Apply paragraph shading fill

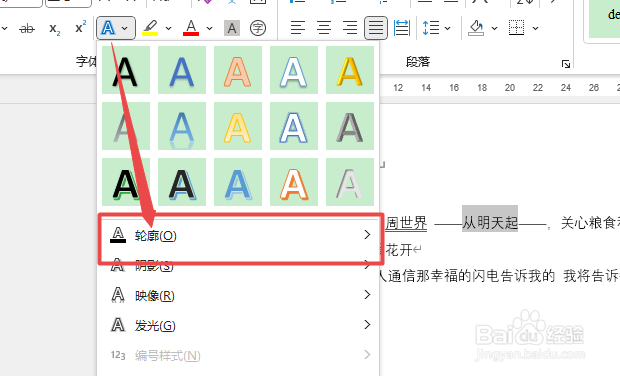pos(476,28)
